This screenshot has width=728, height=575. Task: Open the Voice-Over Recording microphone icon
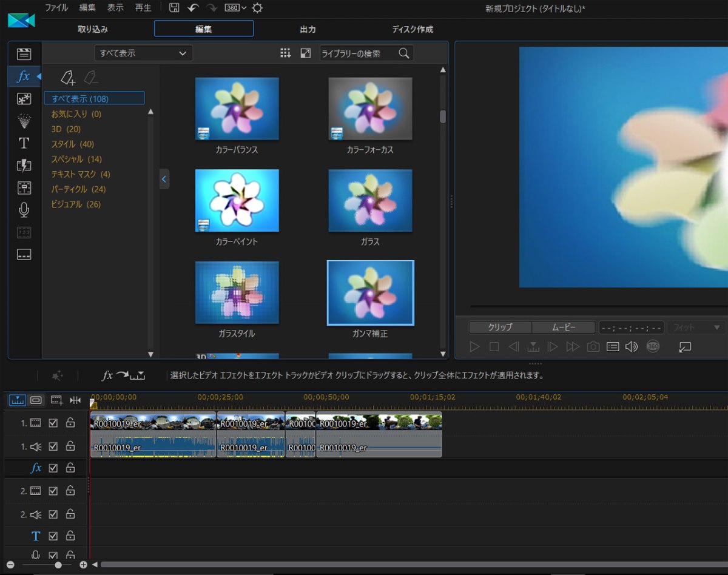point(24,210)
